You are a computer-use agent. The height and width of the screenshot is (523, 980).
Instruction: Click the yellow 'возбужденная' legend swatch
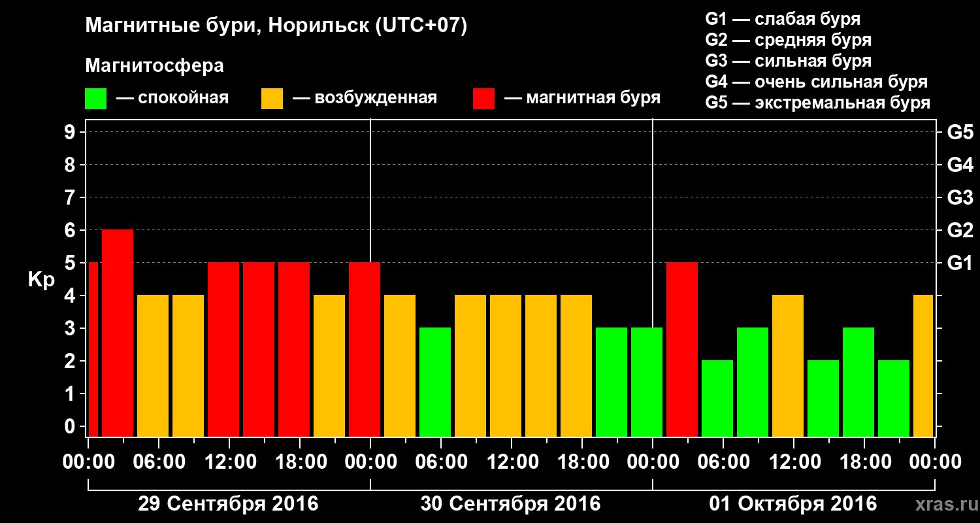click(x=272, y=99)
